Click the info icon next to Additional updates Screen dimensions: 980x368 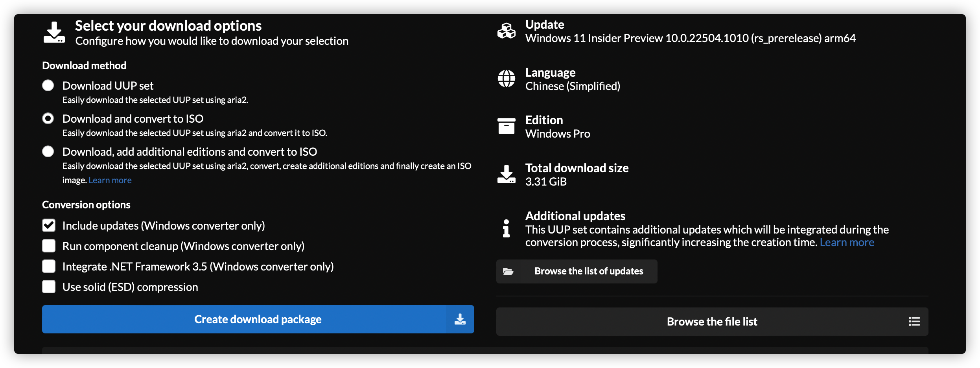(x=507, y=228)
